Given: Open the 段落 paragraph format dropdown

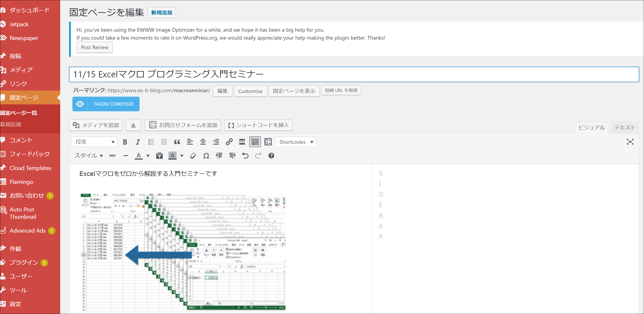Looking at the screenshot, I should (95, 142).
